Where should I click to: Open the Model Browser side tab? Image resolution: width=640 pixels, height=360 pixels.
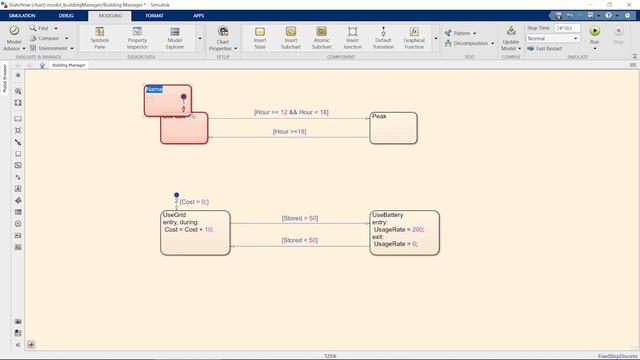click(x=5, y=78)
